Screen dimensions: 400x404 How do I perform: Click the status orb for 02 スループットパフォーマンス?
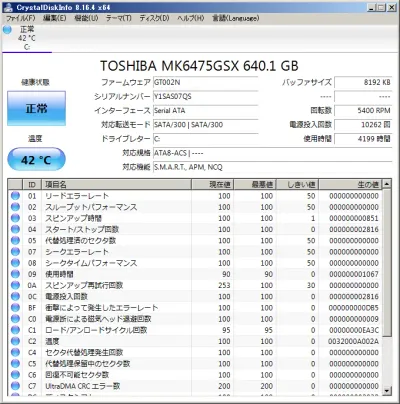(x=15, y=207)
